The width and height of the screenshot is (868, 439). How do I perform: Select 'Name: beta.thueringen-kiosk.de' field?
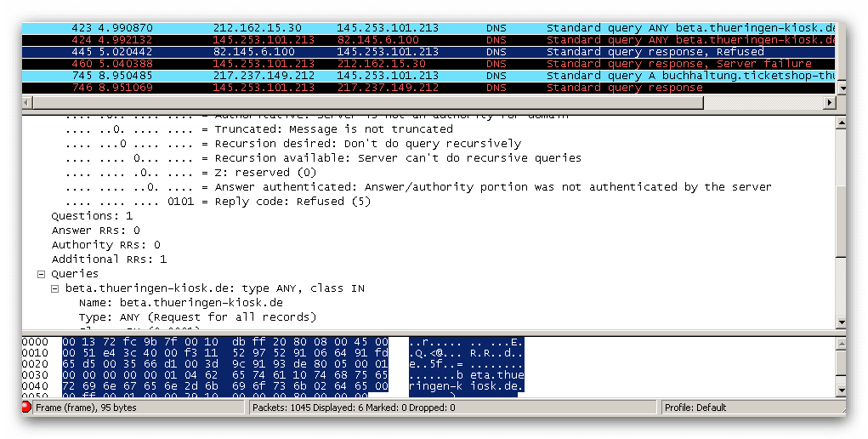coord(181,303)
